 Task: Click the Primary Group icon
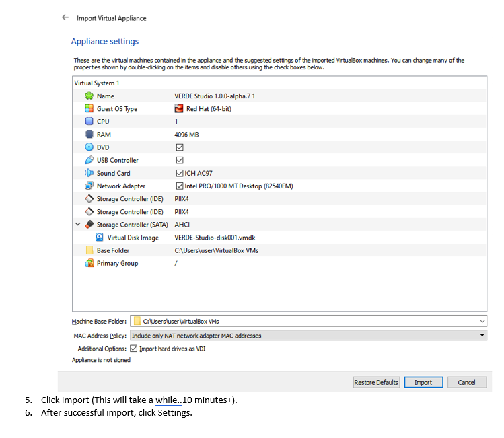point(89,263)
